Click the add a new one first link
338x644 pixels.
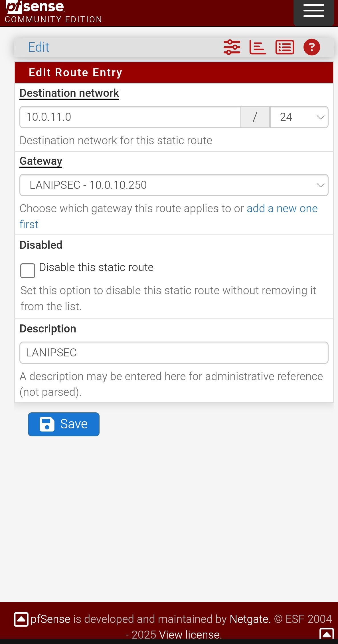(282, 209)
